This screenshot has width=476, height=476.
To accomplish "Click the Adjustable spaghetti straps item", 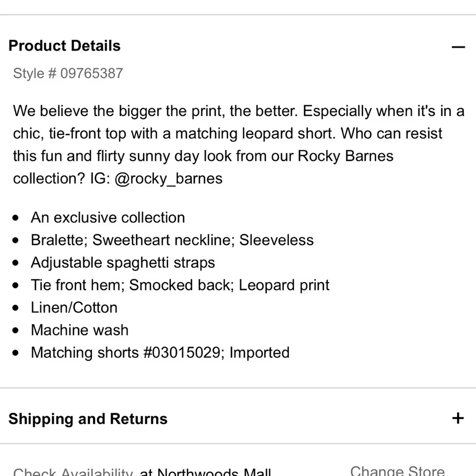I will pyautogui.click(x=123, y=263).
